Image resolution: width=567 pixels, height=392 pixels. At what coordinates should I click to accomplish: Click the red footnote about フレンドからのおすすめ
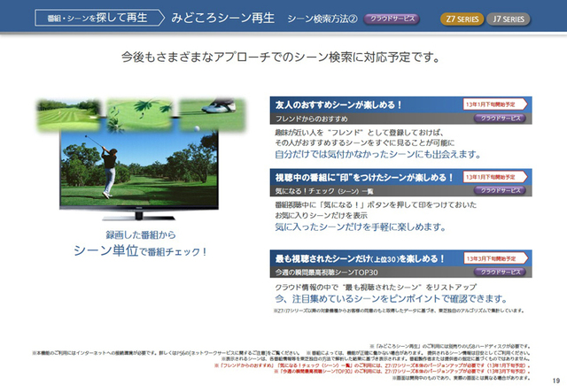click(x=372, y=365)
